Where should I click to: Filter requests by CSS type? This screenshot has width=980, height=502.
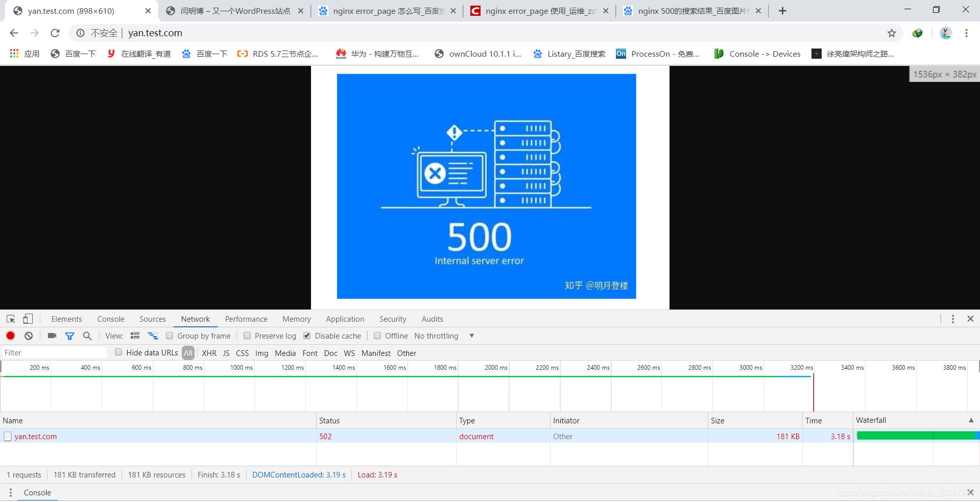pos(242,353)
